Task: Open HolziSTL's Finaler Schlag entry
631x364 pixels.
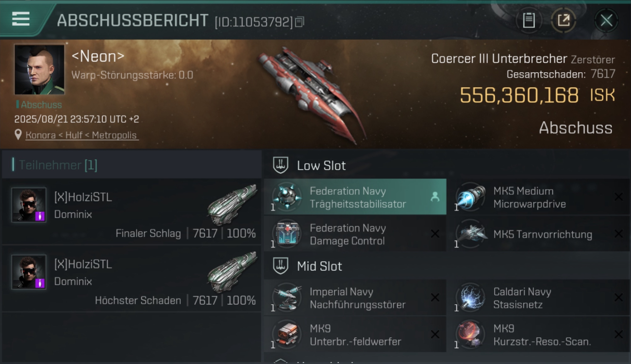Action: coord(131,212)
